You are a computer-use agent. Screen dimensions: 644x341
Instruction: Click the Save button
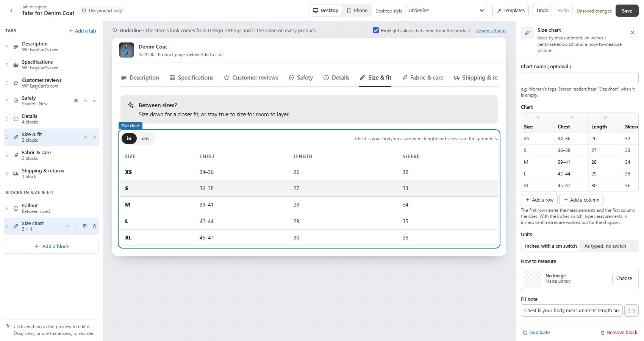(627, 11)
